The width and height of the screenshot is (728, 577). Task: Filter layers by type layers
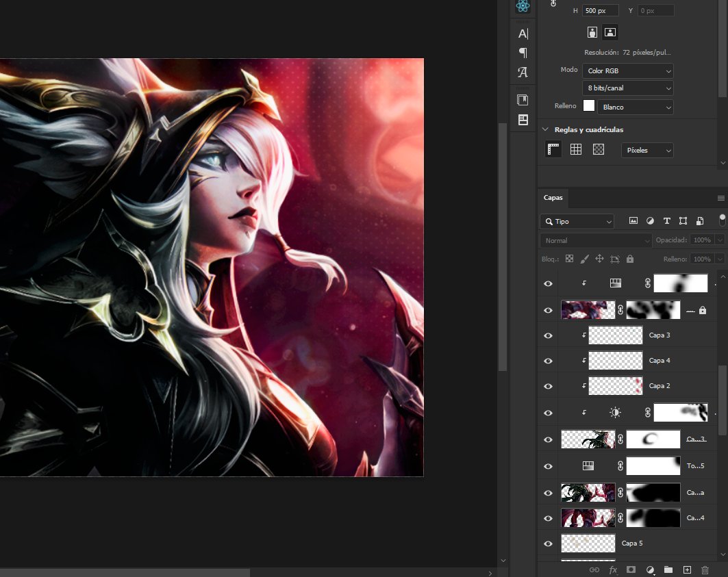pyautogui.click(x=667, y=221)
